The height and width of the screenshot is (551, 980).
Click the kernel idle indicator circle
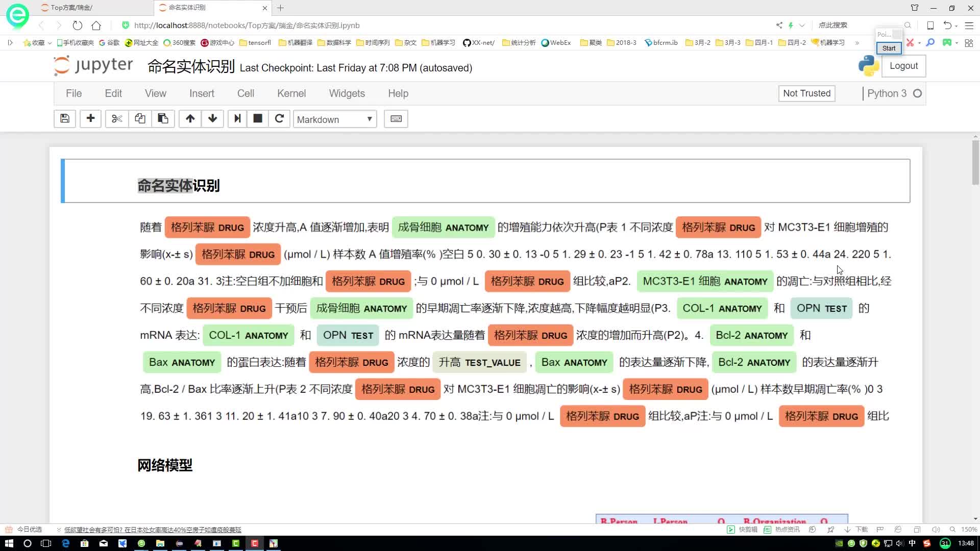(917, 93)
